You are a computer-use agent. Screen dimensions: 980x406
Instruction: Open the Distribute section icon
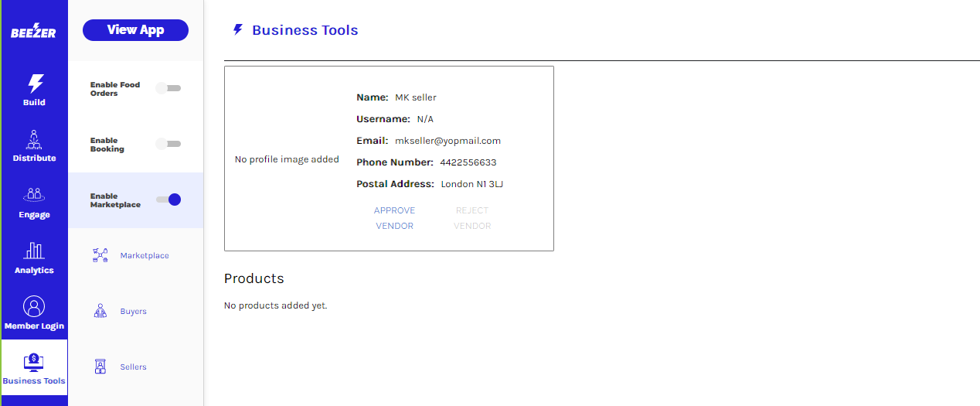[x=34, y=140]
